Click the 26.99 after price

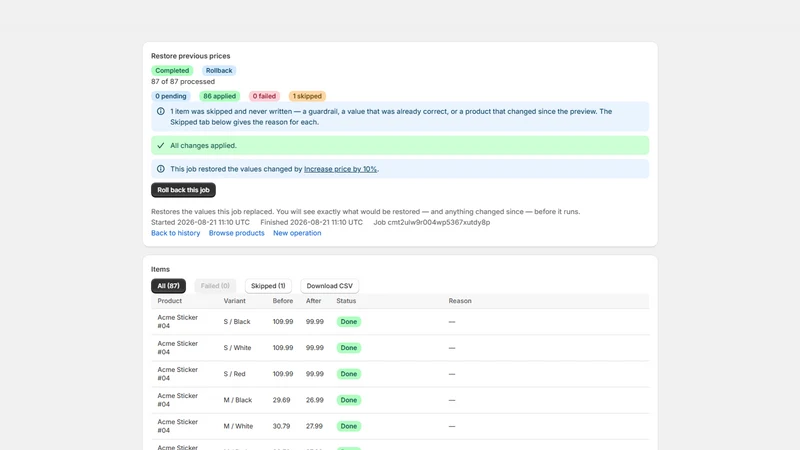[315, 400]
